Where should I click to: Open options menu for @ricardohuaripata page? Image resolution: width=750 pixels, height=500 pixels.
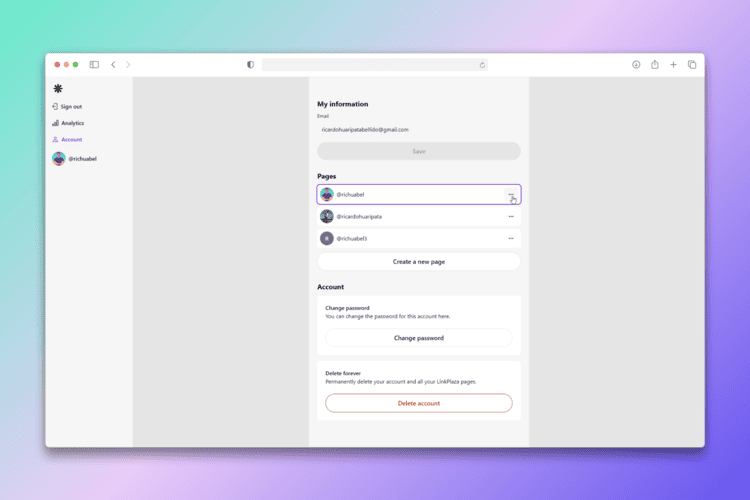coord(511,216)
